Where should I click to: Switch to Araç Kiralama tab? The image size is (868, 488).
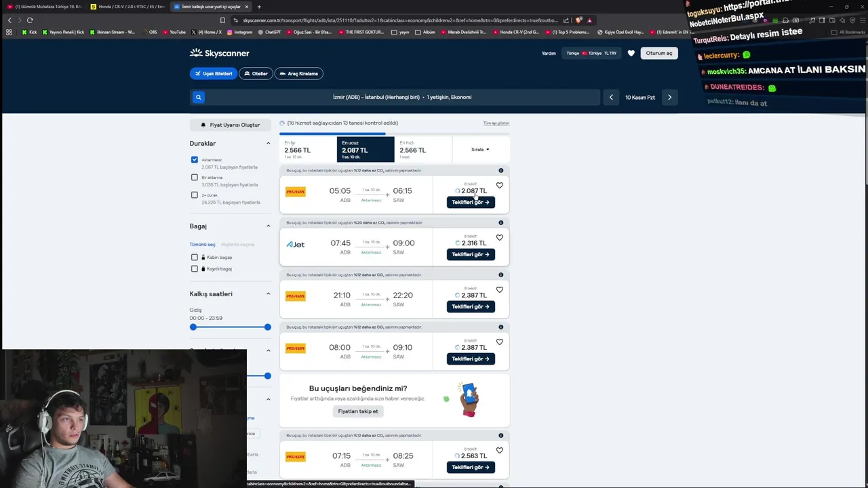[298, 73]
